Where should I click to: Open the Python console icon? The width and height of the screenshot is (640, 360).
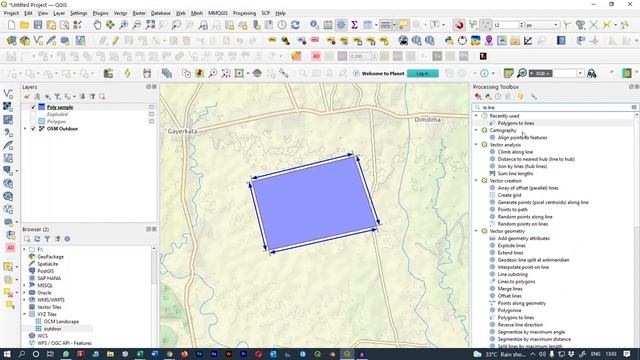(449, 41)
